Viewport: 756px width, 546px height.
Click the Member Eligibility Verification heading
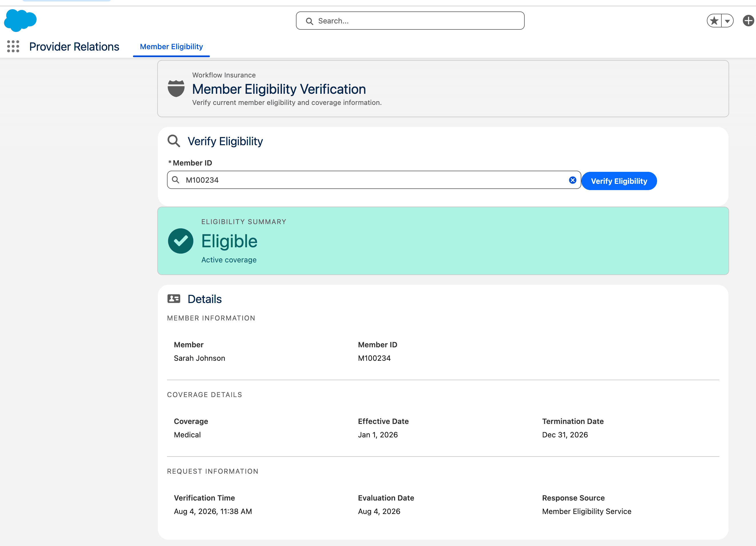(279, 89)
